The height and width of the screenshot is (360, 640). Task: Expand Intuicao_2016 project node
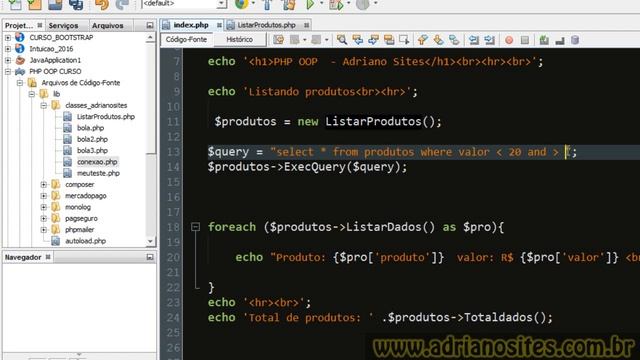[x=8, y=49]
